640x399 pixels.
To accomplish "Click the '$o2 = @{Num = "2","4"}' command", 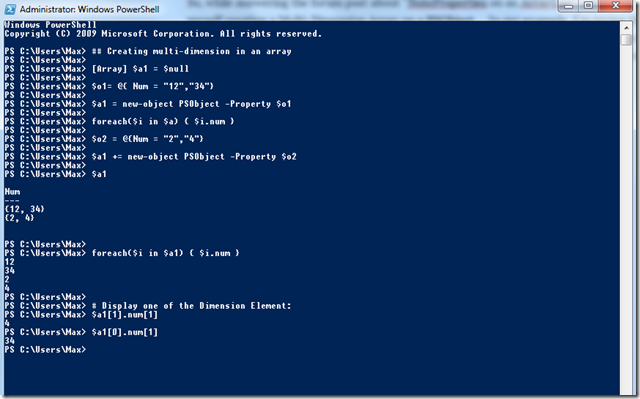I will (x=148, y=139).
